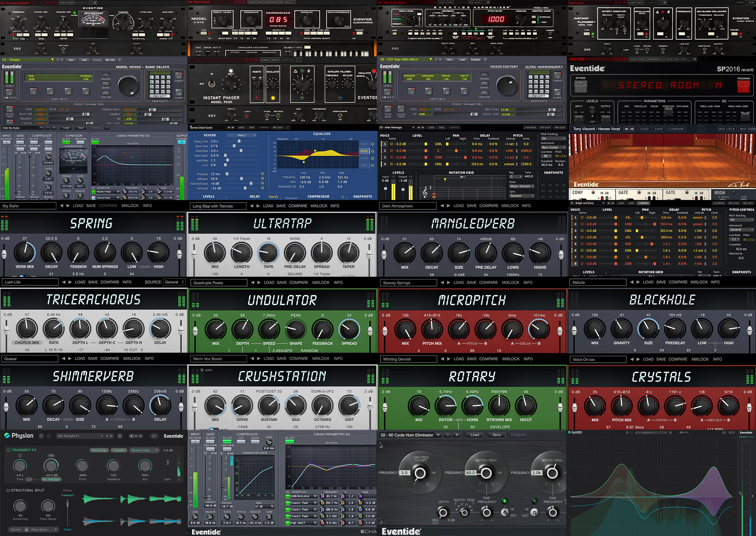Viewport: 756px width, 536px height.
Task: Click FREQUENCY 60.0 field in Hum Eliminator
Action: pos(471,473)
